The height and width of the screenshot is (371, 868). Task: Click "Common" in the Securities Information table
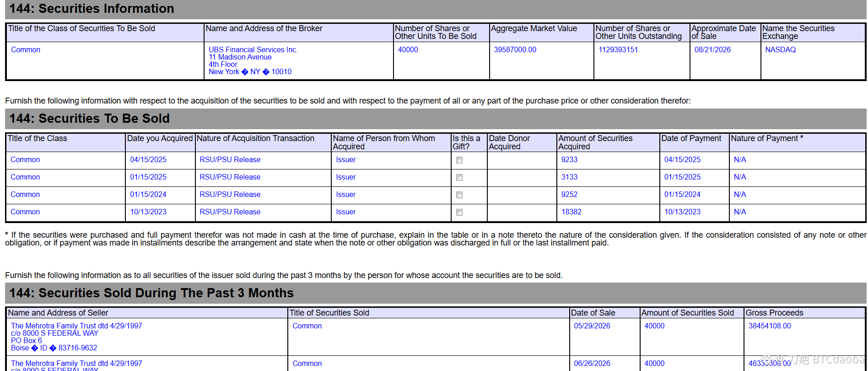click(x=26, y=49)
